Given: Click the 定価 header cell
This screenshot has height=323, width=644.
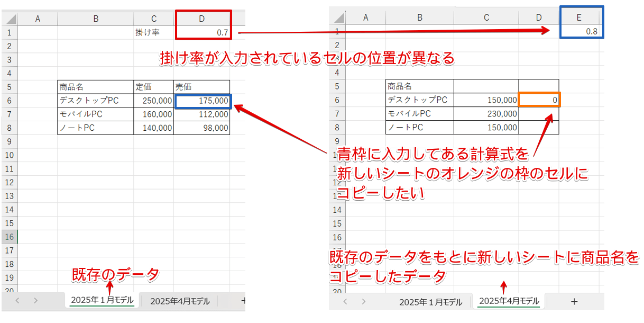Looking at the screenshot, I should click(153, 87).
